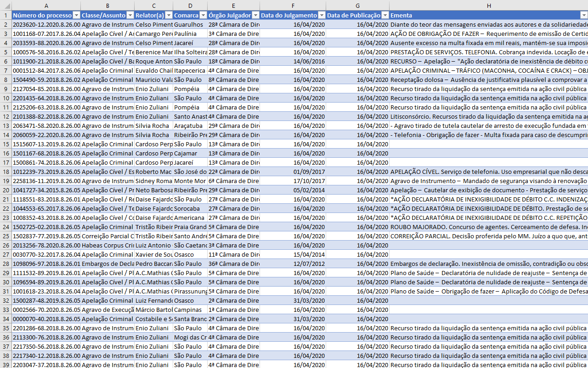Click ementa starting Embargos de declaração
Screen dimensions: 588x368
tap(489, 264)
